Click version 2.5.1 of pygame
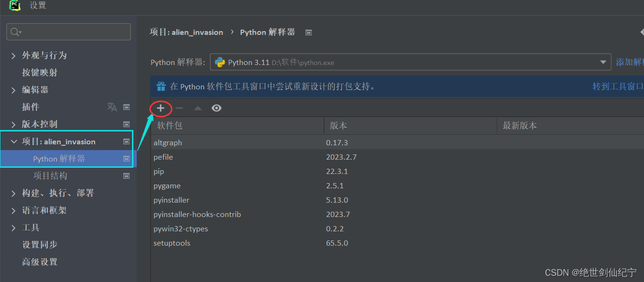644x282 pixels. (x=335, y=185)
